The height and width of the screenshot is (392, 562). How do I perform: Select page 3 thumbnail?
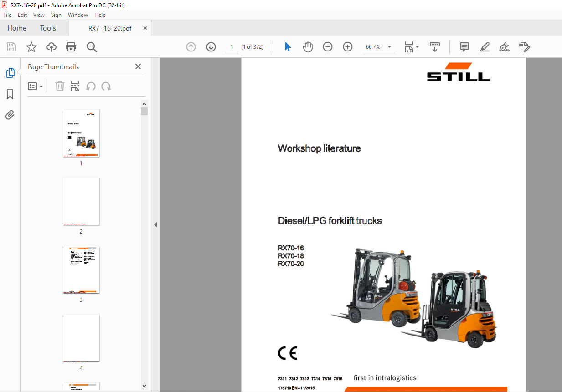pyautogui.click(x=81, y=270)
